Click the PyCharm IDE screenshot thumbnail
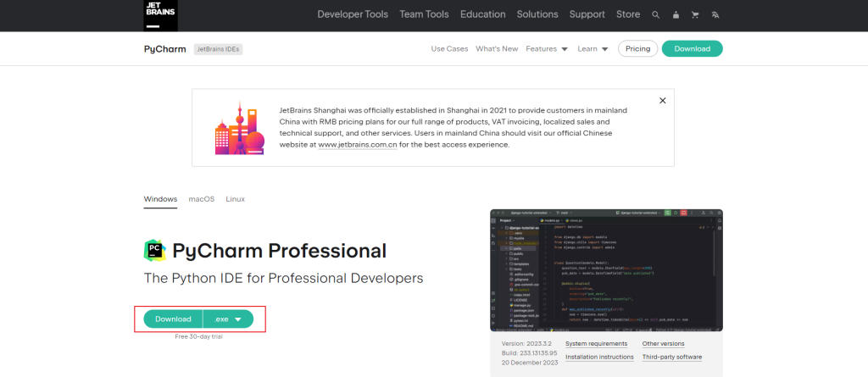This screenshot has width=868, height=377. click(x=606, y=270)
